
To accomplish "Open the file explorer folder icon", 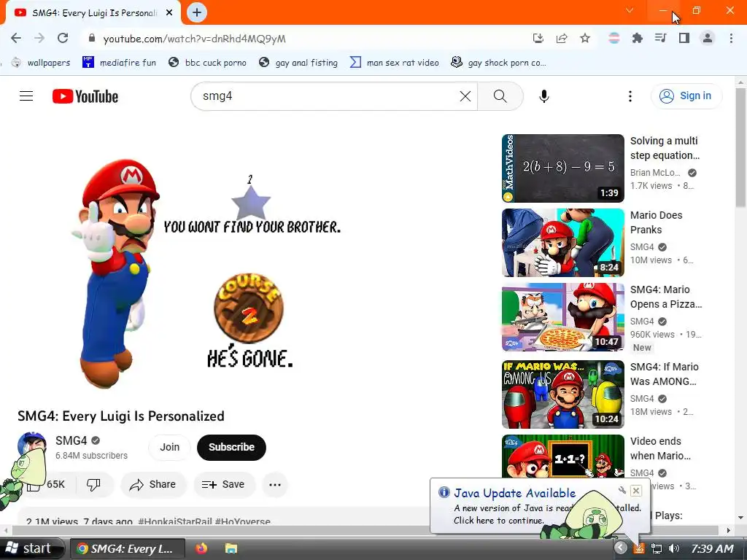I will (231, 548).
